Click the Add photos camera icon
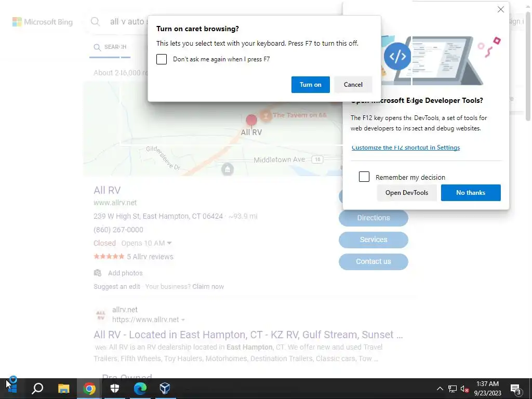The width and height of the screenshot is (532, 399). 98,273
